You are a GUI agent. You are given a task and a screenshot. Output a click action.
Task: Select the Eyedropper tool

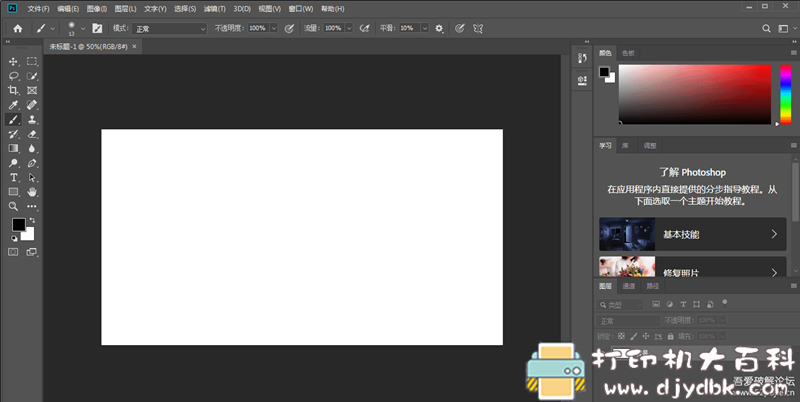[x=13, y=105]
